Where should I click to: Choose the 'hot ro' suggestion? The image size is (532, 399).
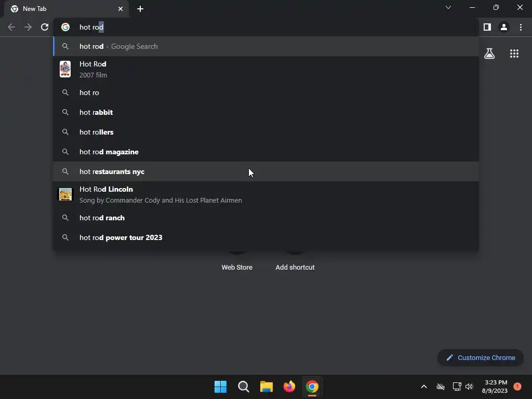pos(266,92)
